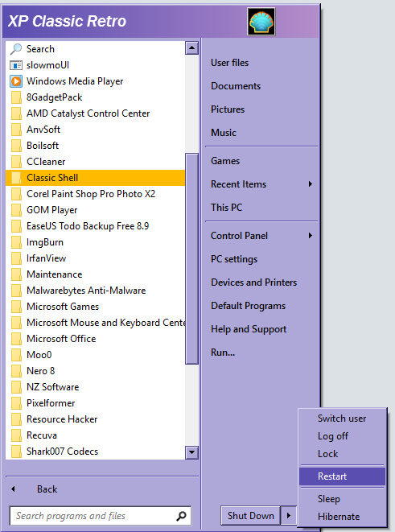
Task: Open the GOM Player folder icon
Action: [16, 210]
